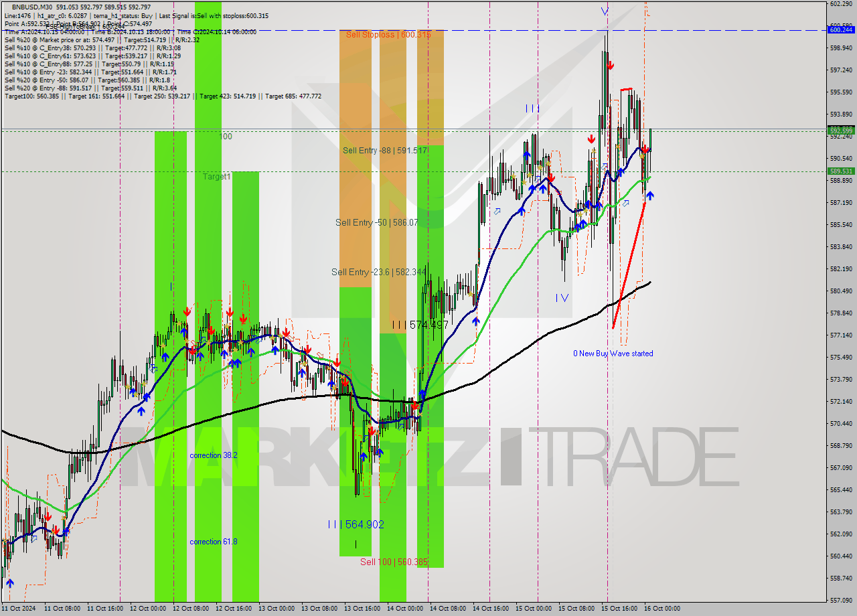
Task: Click the '16 Oct 00:00' time axis label
Action: tap(661, 609)
